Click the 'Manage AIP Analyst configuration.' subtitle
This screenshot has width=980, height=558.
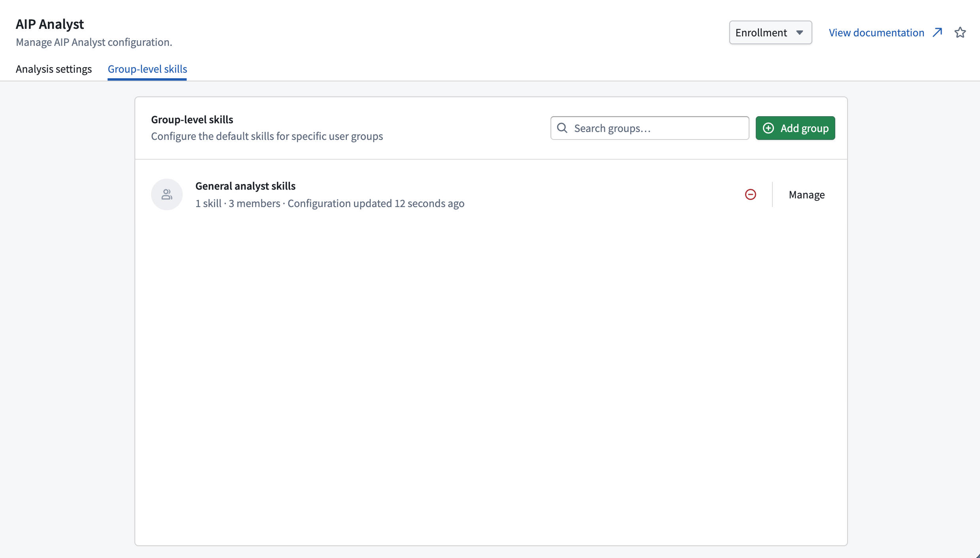94,42
